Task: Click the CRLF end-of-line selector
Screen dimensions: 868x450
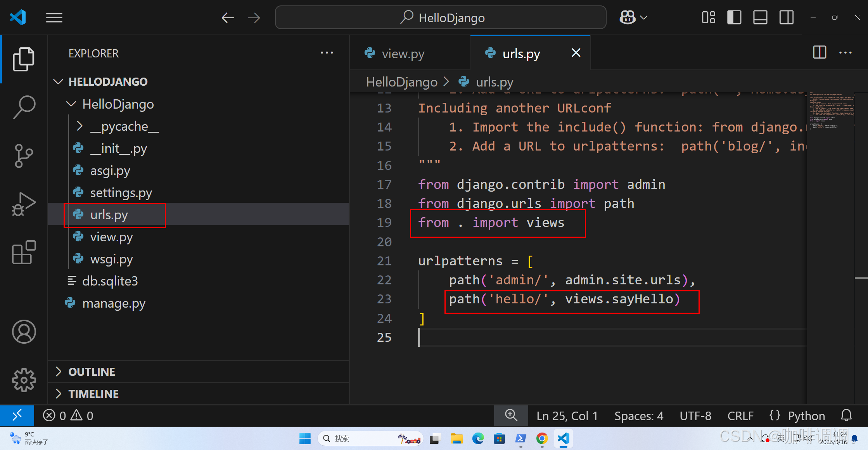Action: (x=740, y=416)
